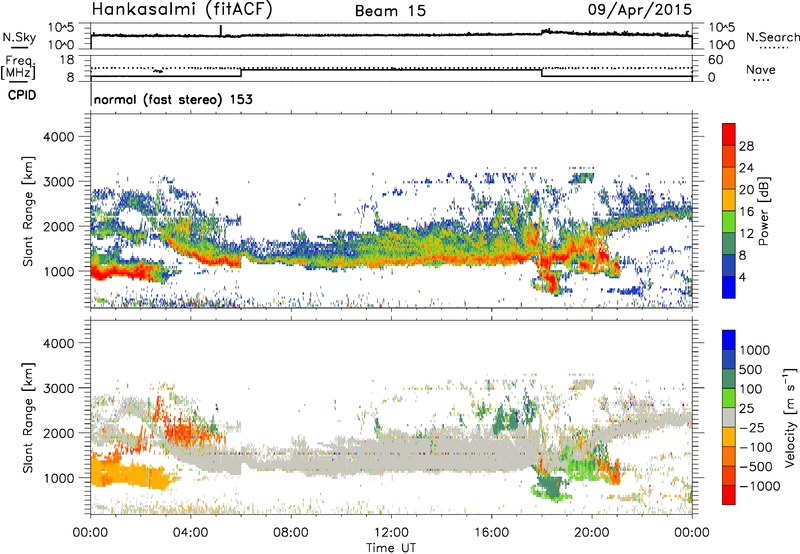Click the '24' tick on power colorbar
The width and height of the screenshot is (800, 554).
pos(746,168)
